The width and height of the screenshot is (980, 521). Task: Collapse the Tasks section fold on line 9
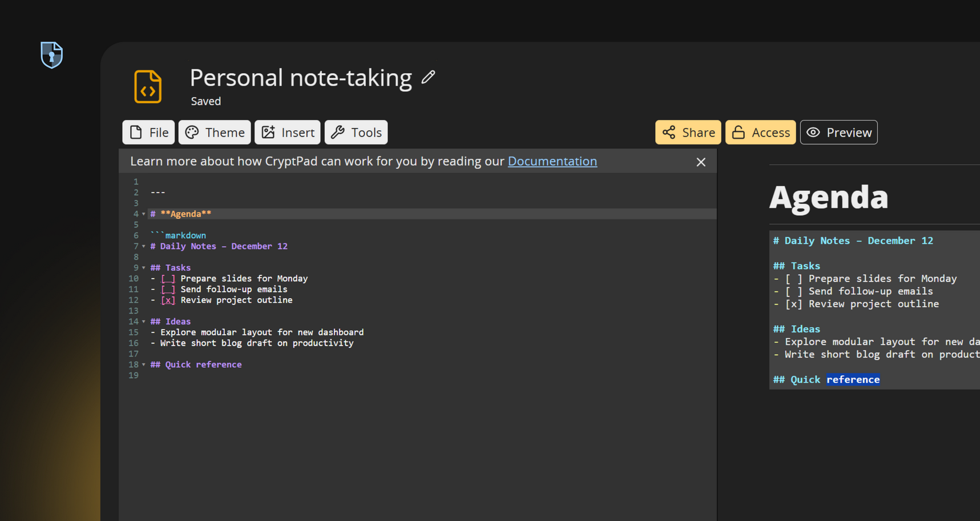click(x=144, y=268)
